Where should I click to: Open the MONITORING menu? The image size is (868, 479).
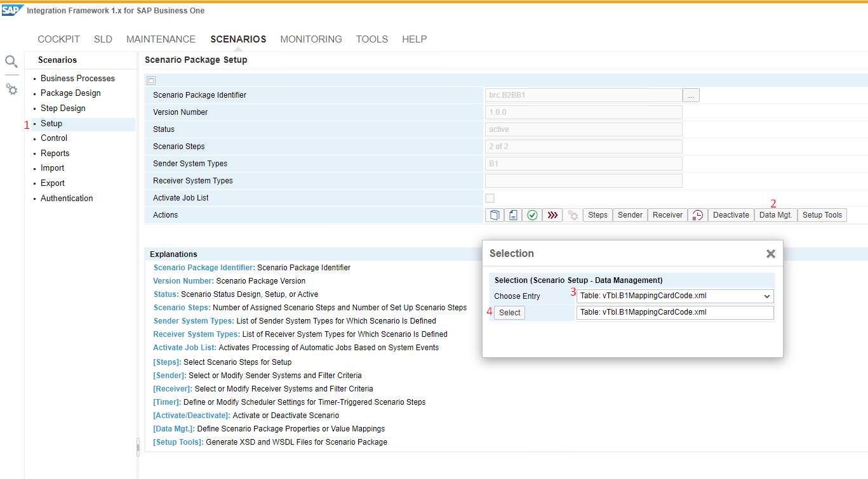(311, 39)
